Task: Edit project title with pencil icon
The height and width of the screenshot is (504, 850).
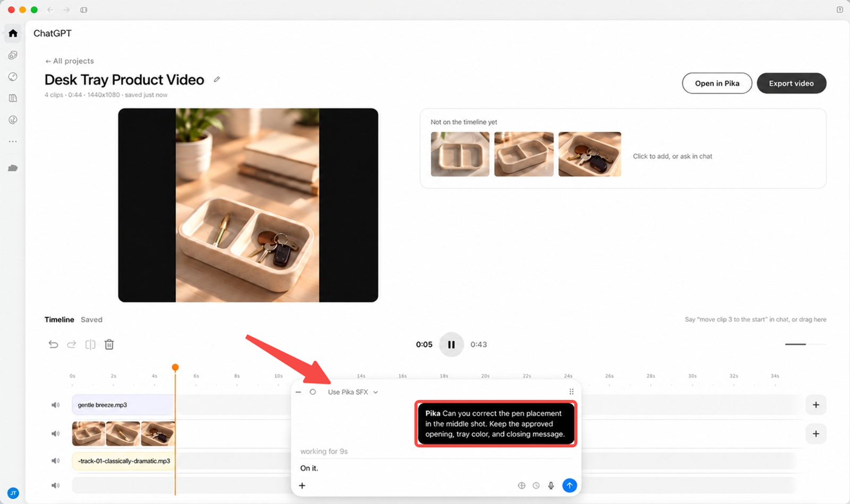Action: pos(217,80)
